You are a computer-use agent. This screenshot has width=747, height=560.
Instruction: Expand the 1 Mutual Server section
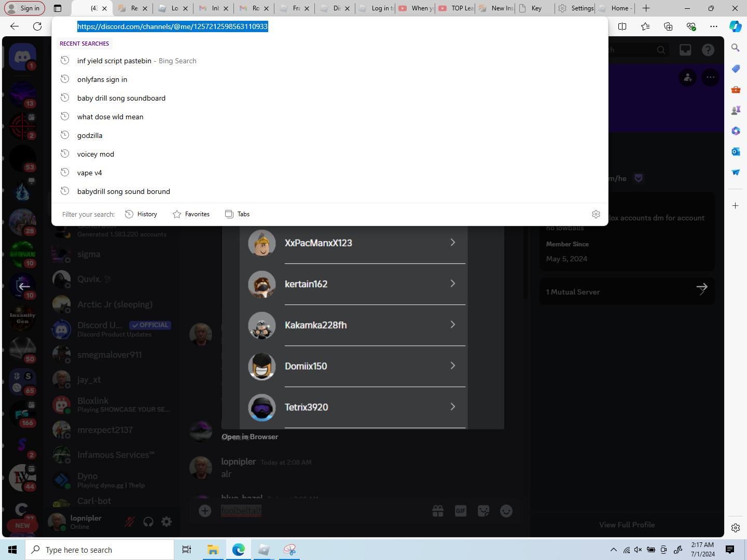point(627,291)
